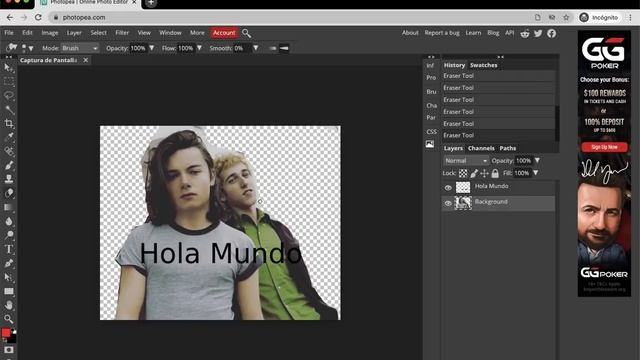The image size is (640, 360).
Task: Open Photopea Facebook page icon
Action: click(x=552, y=33)
